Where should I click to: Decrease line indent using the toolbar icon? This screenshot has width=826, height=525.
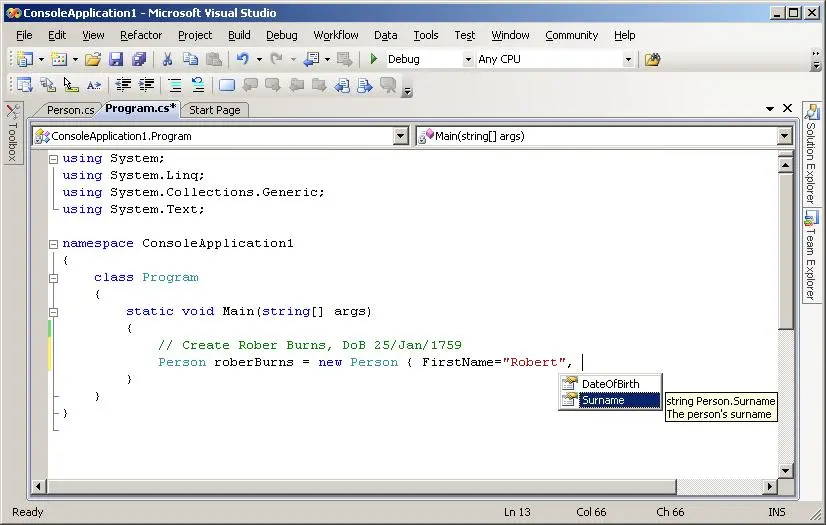point(123,84)
